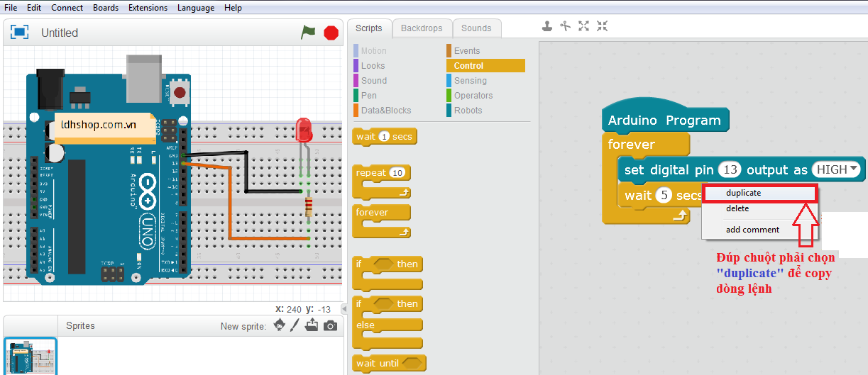Open the Language menu
Screen dimensions: 868x375
coord(196,8)
